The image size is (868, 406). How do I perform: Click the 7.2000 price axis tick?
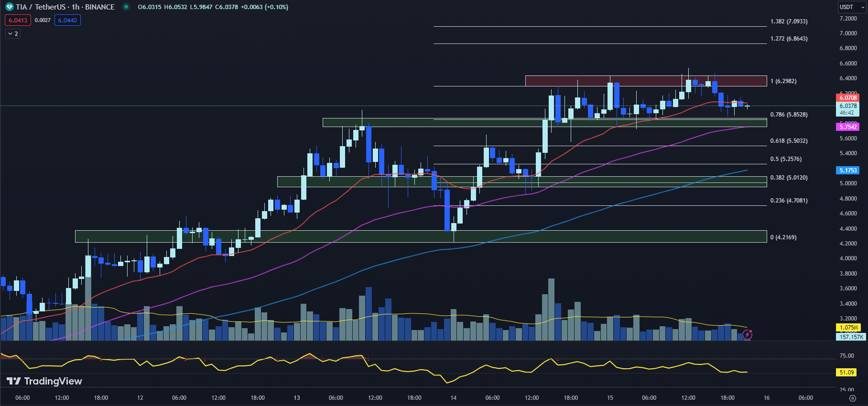(848, 19)
